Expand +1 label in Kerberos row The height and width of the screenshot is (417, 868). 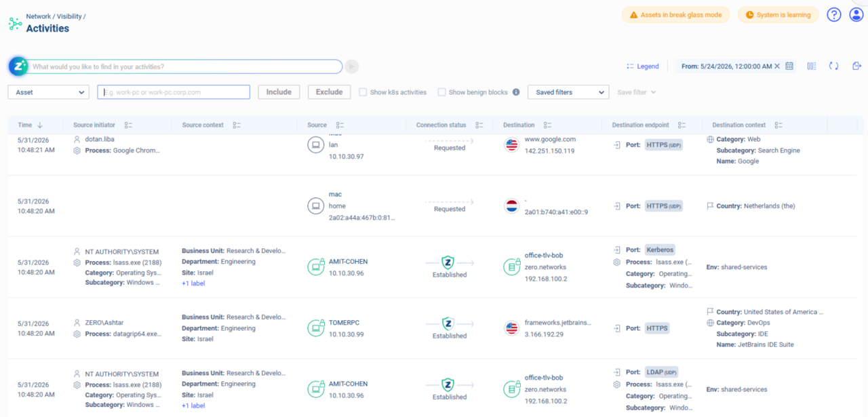[x=193, y=283]
